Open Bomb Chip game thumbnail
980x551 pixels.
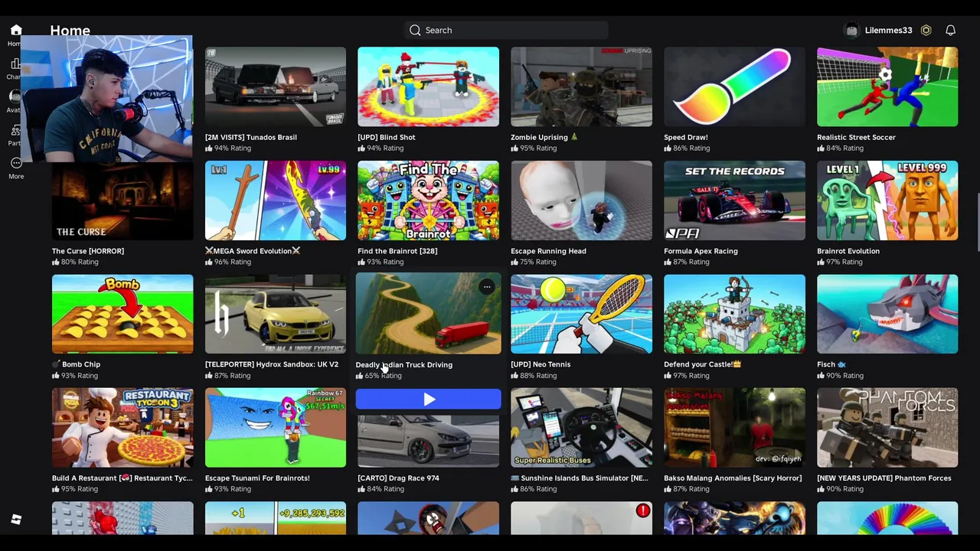click(122, 315)
